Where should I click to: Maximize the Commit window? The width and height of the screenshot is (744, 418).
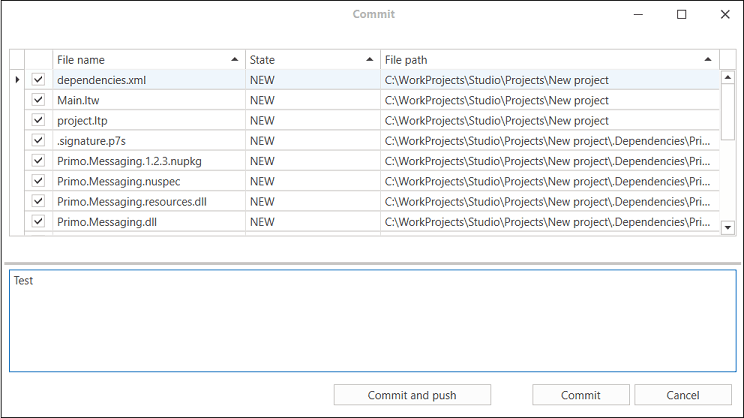coord(682,15)
